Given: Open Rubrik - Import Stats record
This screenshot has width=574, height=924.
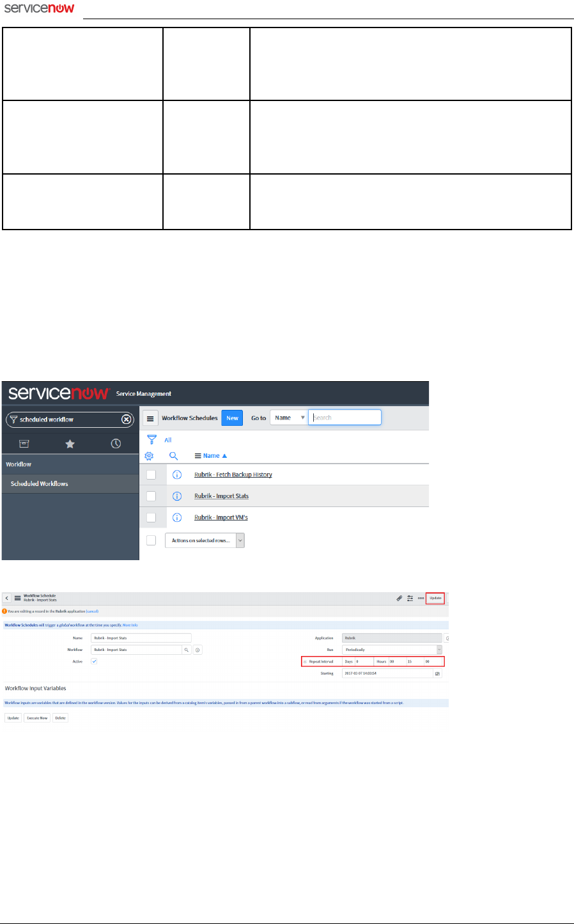Looking at the screenshot, I should (x=222, y=496).
